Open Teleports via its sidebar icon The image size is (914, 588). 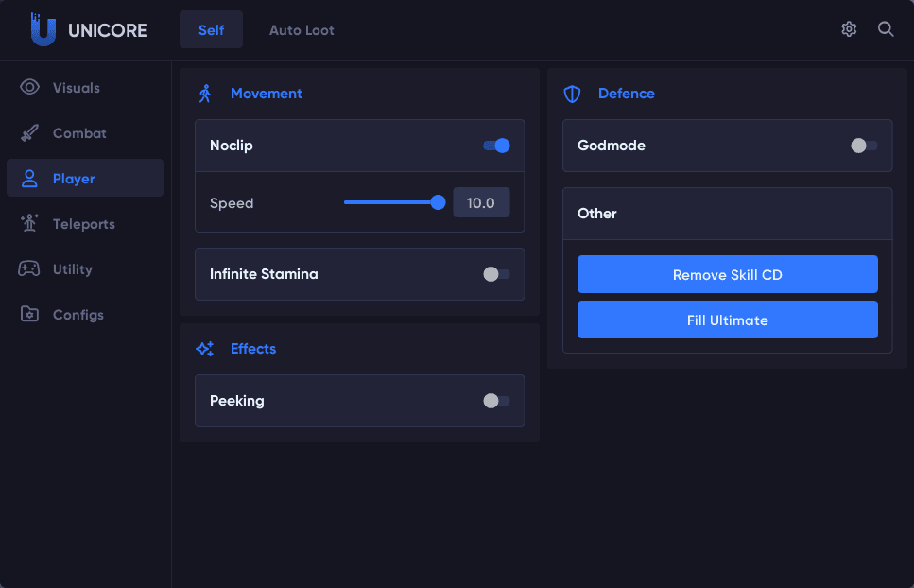(29, 224)
